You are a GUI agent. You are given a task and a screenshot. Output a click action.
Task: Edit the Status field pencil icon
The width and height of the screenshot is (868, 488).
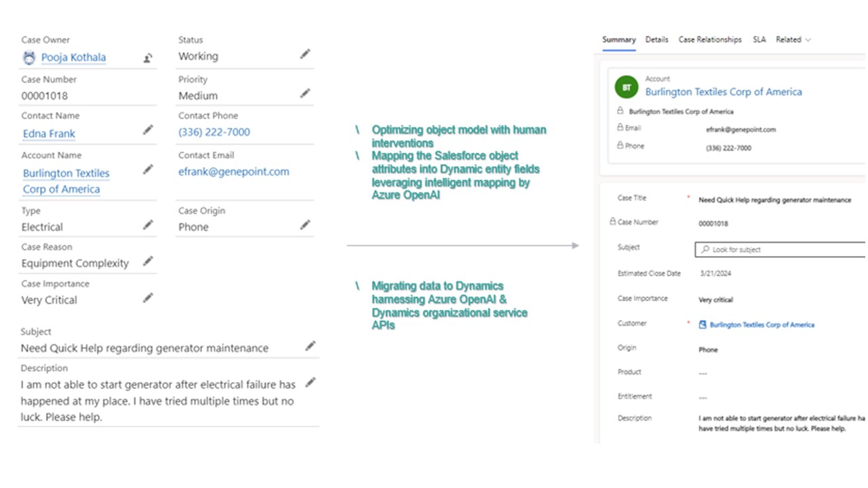click(x=305, y=54)
